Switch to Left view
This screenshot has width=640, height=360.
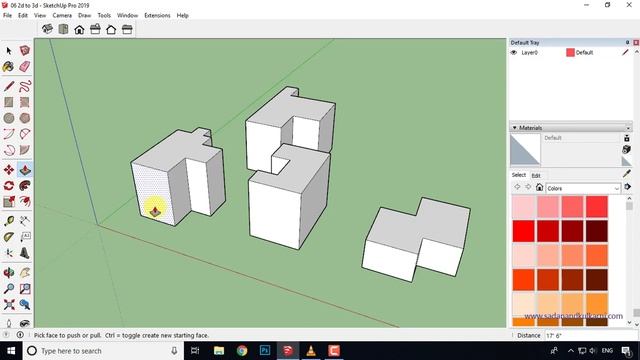pos(127,29)
